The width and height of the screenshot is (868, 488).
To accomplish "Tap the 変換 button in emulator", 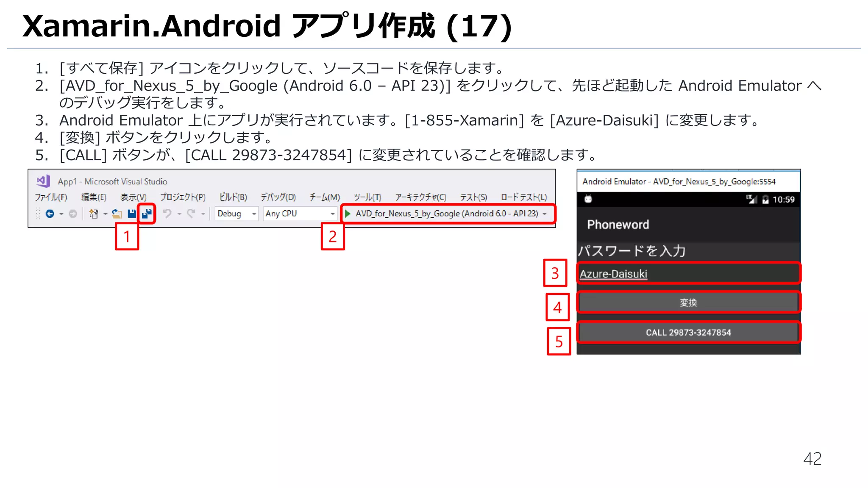I will 689,302.
